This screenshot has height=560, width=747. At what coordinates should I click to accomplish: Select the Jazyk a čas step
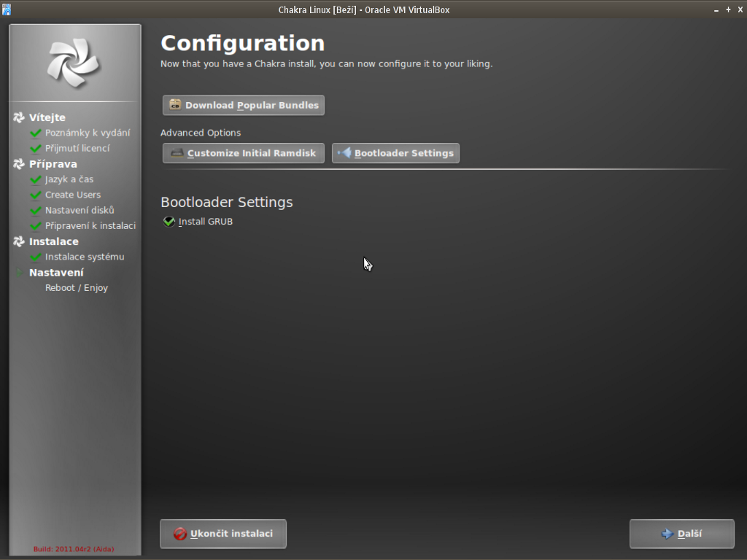(x=69, y=179)
